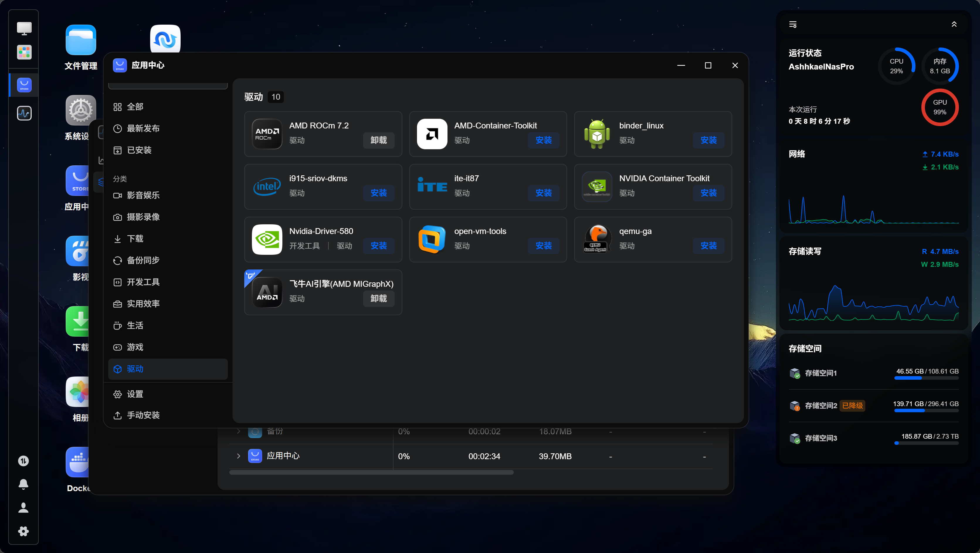
Task: Uninstall 飞牛AI引擎 with 卸载 button
Action: [379, 299]
